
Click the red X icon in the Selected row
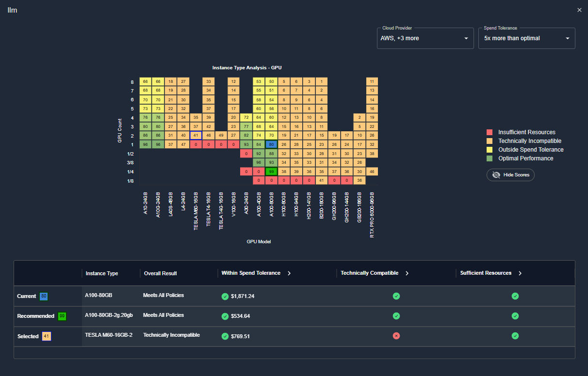[x=396, y=336]
